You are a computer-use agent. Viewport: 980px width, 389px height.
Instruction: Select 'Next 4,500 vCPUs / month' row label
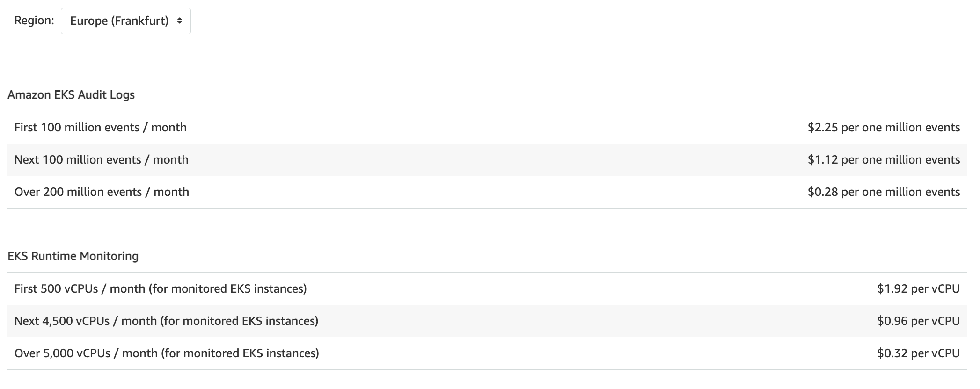(x=167, y=321)
